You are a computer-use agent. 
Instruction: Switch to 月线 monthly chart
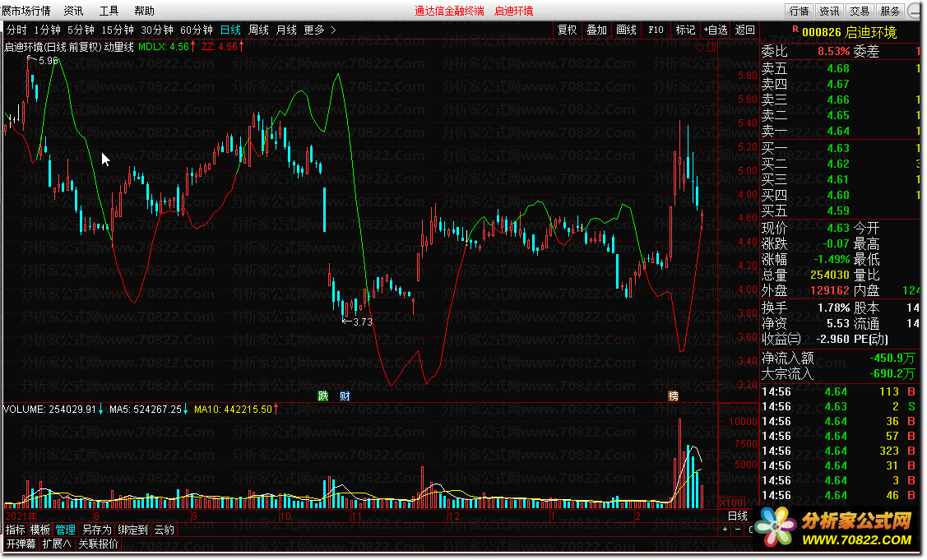tap(286, 30)
